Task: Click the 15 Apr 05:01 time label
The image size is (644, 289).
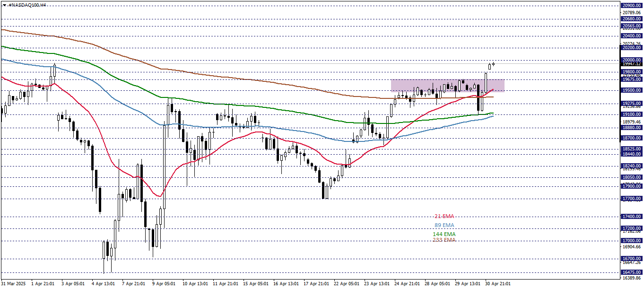Action: pyautogui.click(x=255, y=284)
